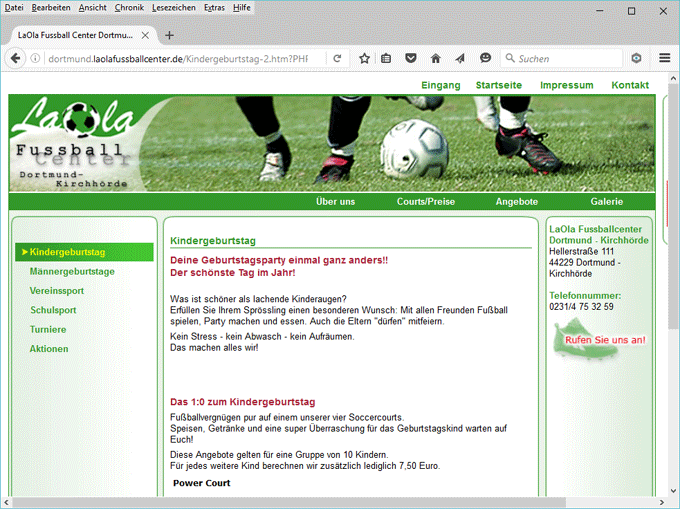Click the vertical scrollbar thumb
This screenshot has width=680, height=509.
click(x=673, y=207)
